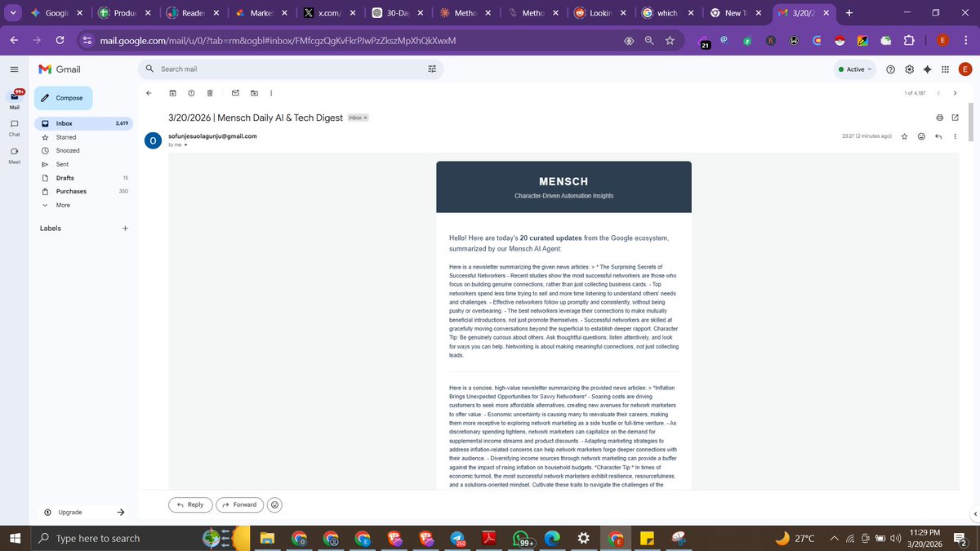This screenshot has height=551, width=980.
Task: Open the Google apps grid
Action: click(x=945, y=69)
